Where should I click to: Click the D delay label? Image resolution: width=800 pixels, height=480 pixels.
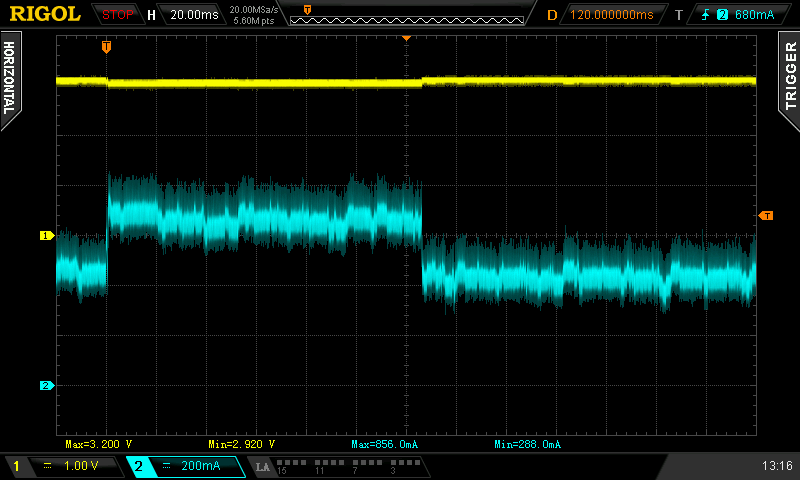point(552,15)
